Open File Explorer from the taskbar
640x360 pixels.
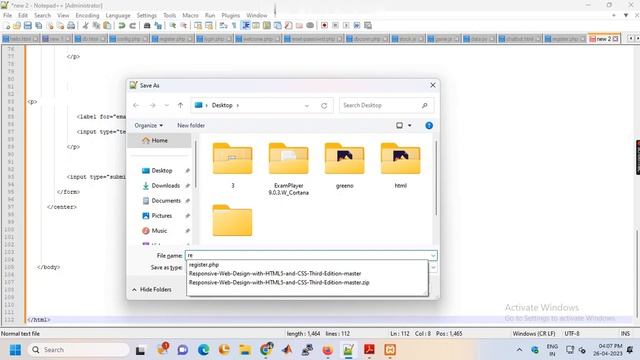click(245, 350)
